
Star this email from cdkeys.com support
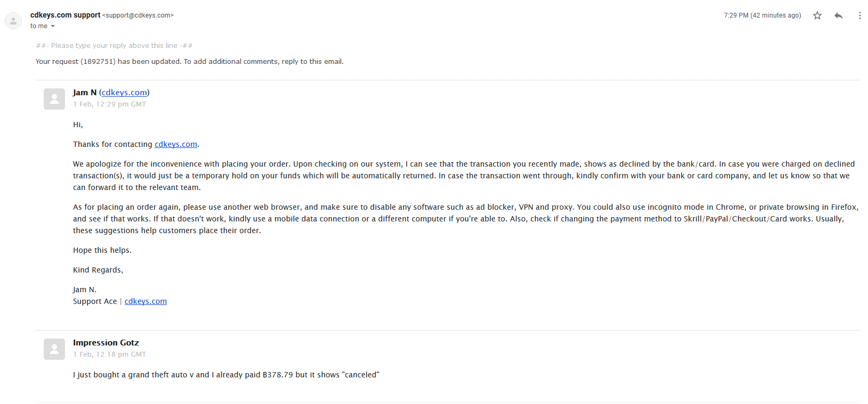pos(817,15)
